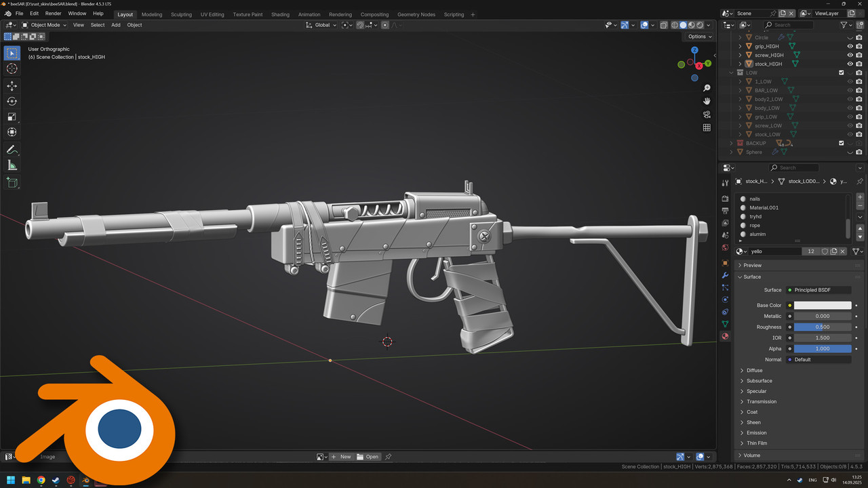
Task: Toggle viewport overlays button
Action: pyautogui.click(x=644, y=25)
